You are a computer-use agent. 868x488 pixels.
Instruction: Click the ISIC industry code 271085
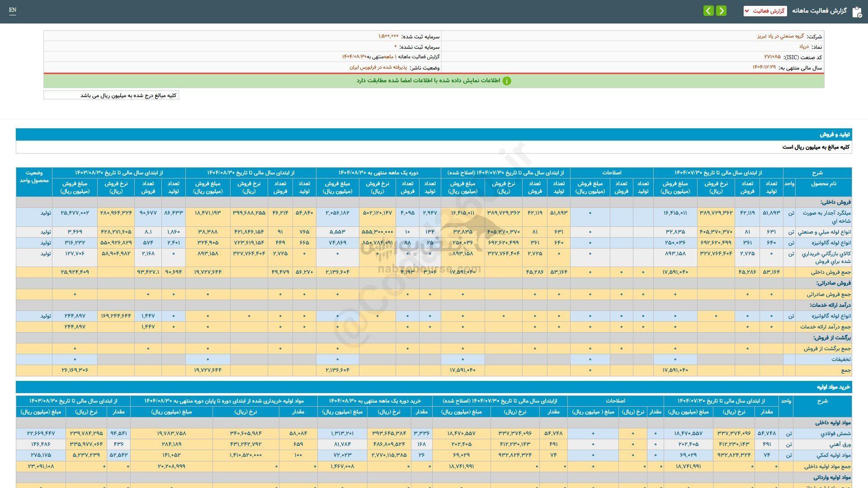(x=772, y=57)
